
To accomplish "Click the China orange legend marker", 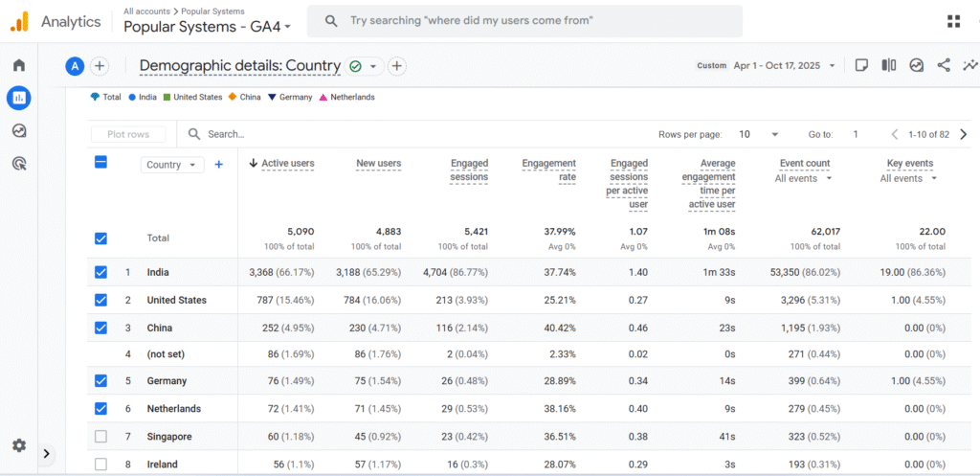I will [x=233, y=97].
